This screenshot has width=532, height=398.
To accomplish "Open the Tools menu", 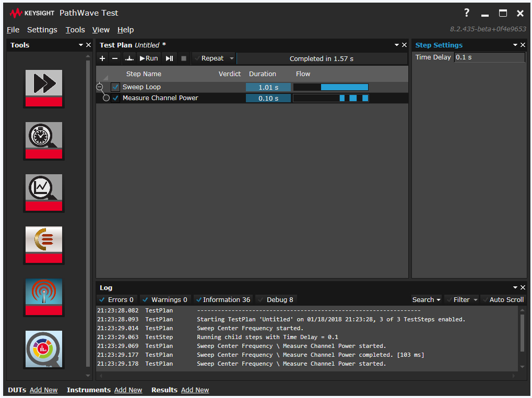I will tap(75, 30).
